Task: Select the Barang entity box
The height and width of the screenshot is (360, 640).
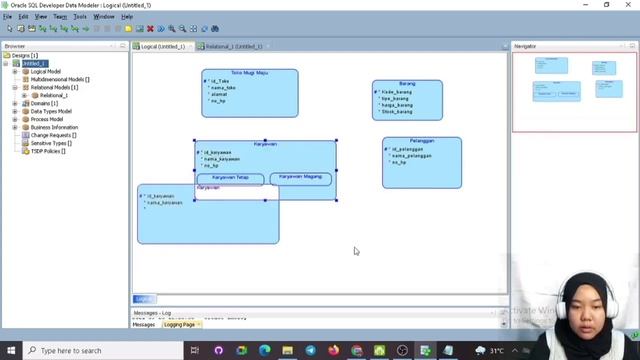Action: 407,100
